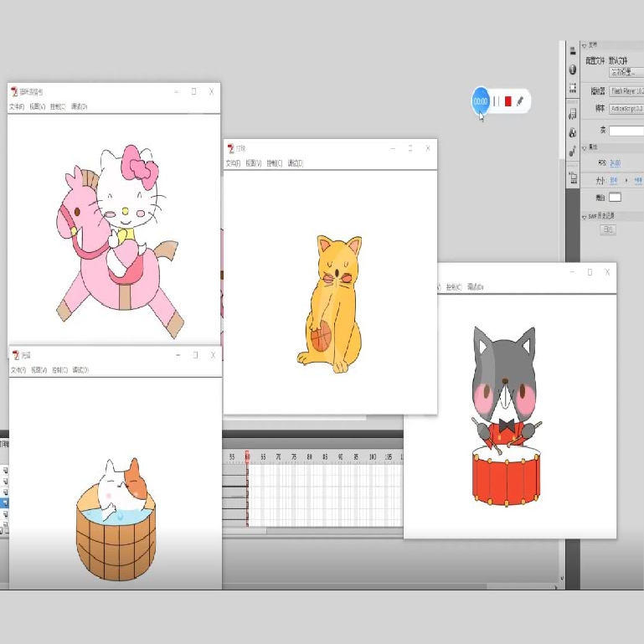
Task: Open 调试(D) menu in orange cat window
Action: [296, 163]
